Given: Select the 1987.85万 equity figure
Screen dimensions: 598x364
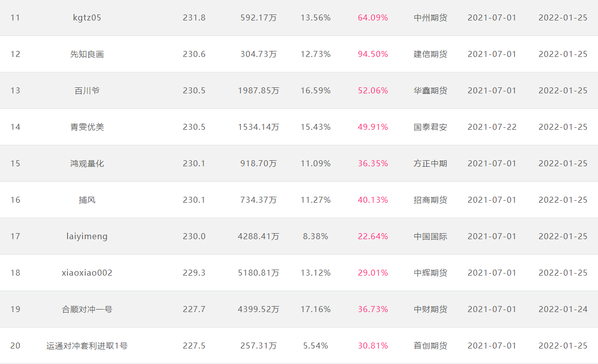Looking at the screenshot, I should pos(259,90).
